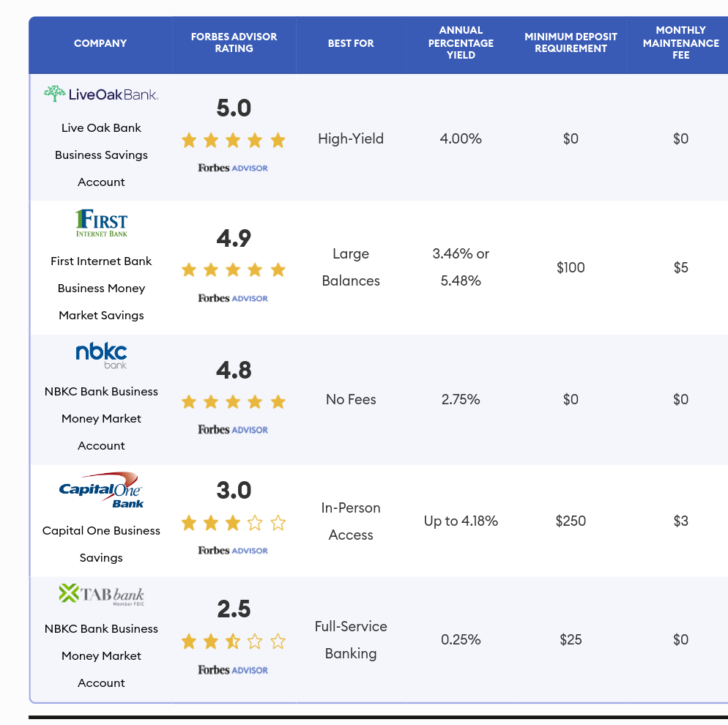Click the TAB bank logo
Viewport: 728px width, 725px height.
(101, 594)
